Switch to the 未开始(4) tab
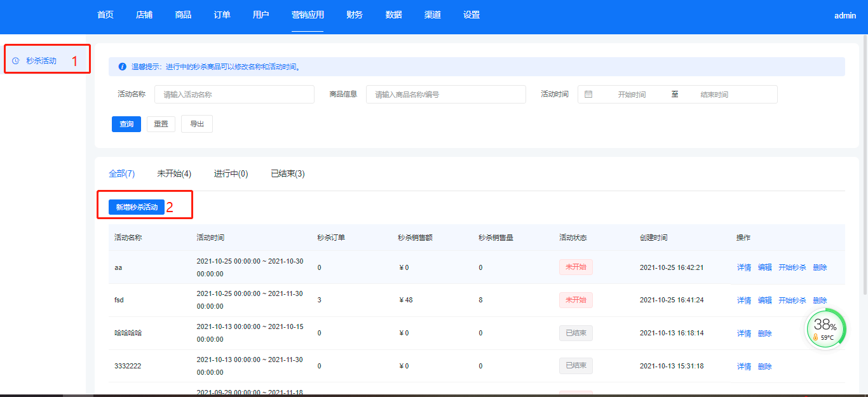 174,173
